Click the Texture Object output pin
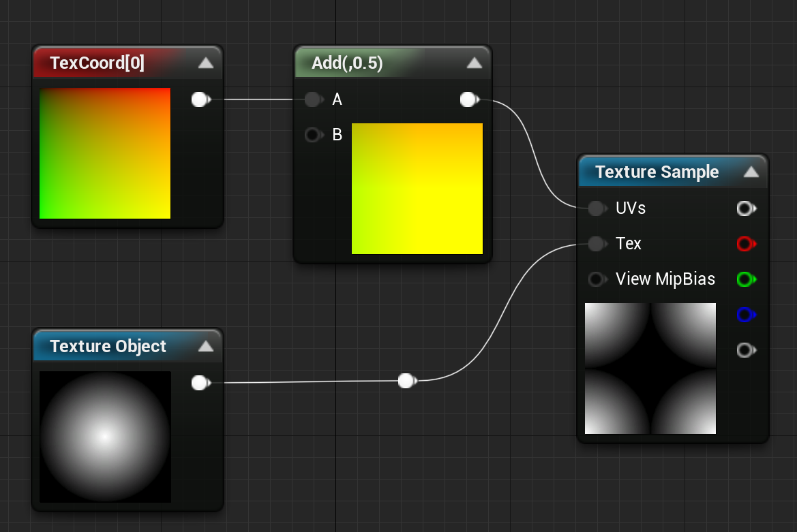Viewport: 797px width, 532px height. click(200, 383)
